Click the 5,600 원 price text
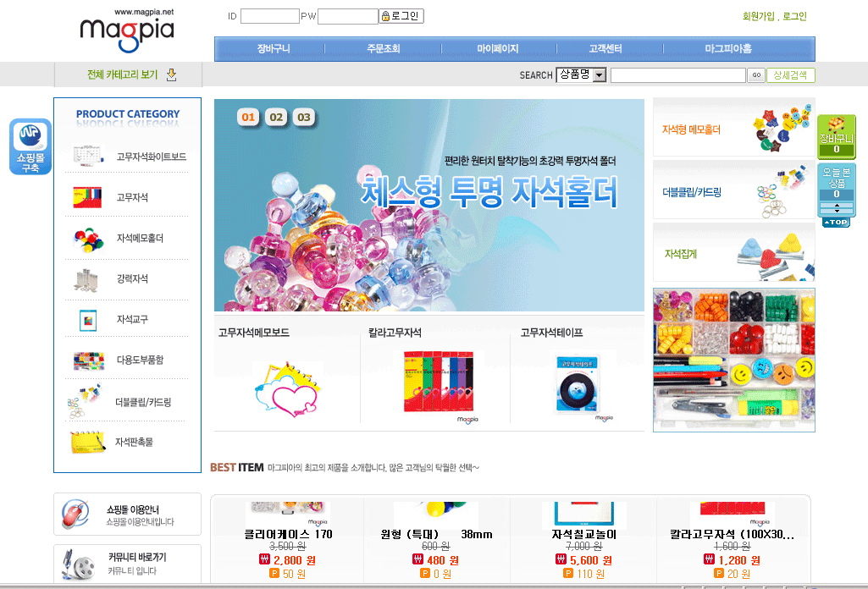Screen dimensions: 868x589 (x=590, y=560)
